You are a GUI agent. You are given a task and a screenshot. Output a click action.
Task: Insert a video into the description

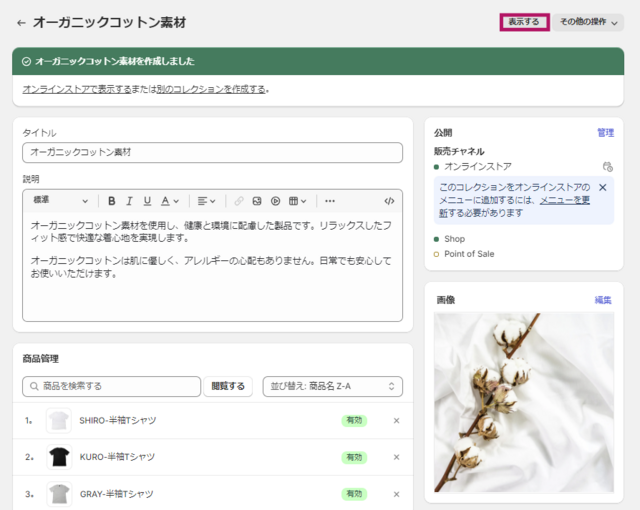[x=276, y=201]
